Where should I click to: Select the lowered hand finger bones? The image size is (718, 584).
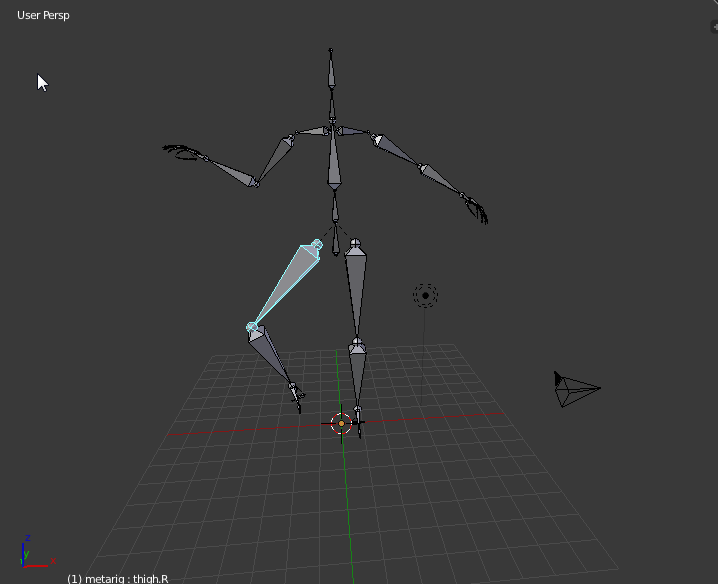click(x=476, y=210)
